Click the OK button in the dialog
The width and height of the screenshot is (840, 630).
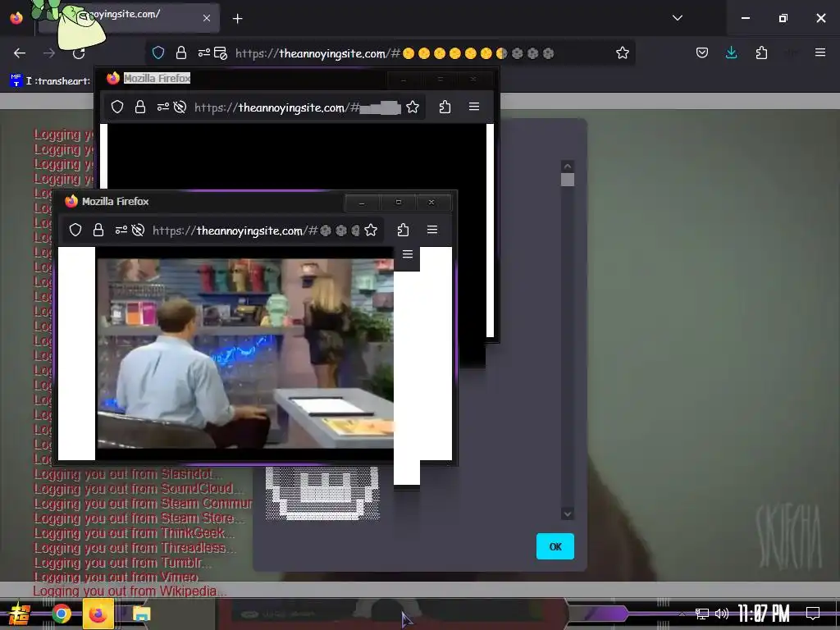click(x=555, y=546)
